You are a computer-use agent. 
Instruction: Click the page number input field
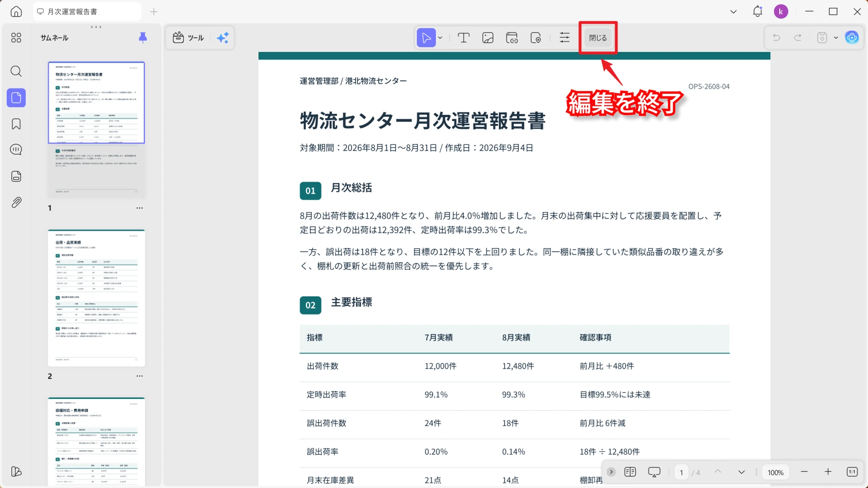(x=681, y=472)
